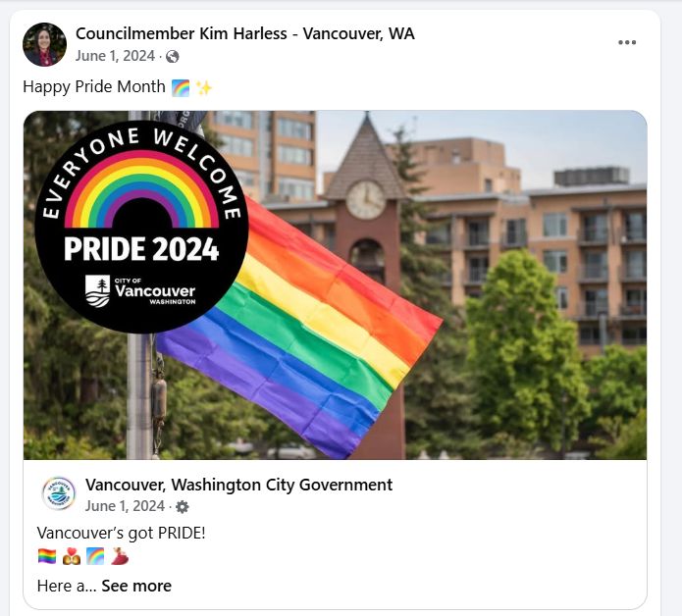Click the dancing woman emoji
Screen dimensions: 682x616
click(x=120, y=556)
